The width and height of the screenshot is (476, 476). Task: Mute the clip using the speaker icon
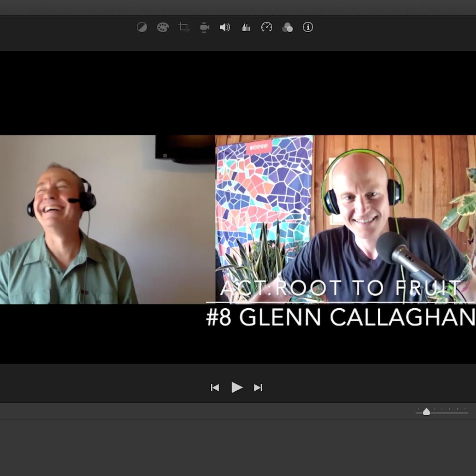pyautogui.click(x=225, y=28)
